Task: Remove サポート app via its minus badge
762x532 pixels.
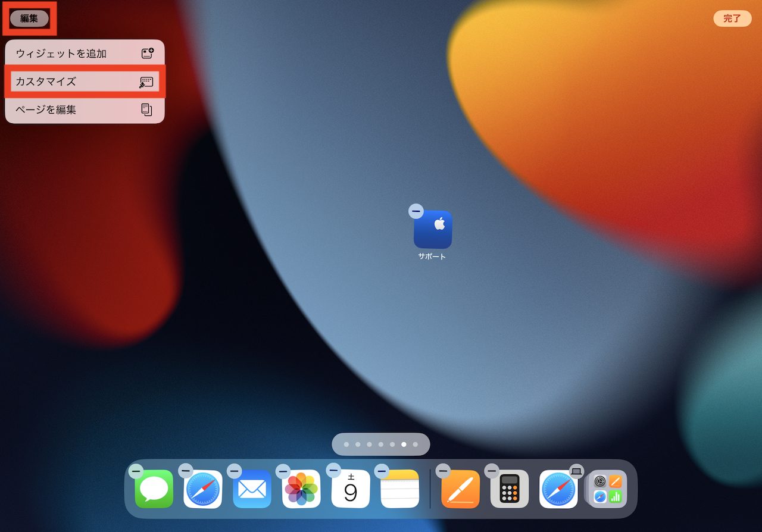Action: pos(416,211)
